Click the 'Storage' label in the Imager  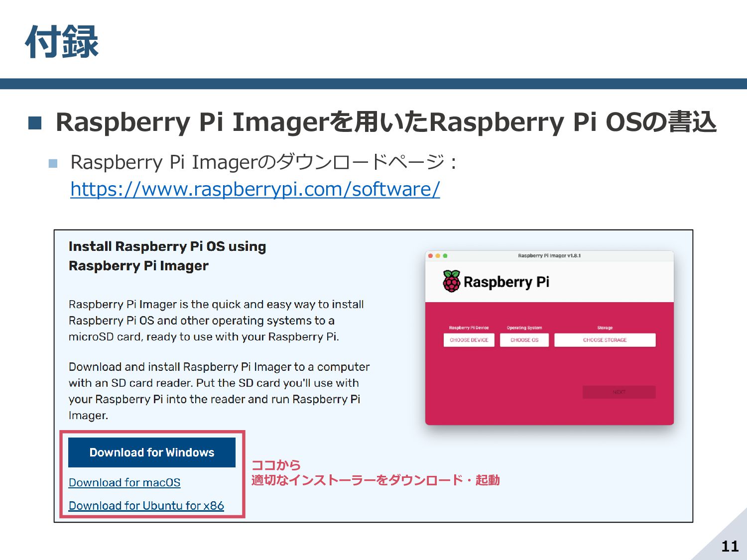coord(605,328)
